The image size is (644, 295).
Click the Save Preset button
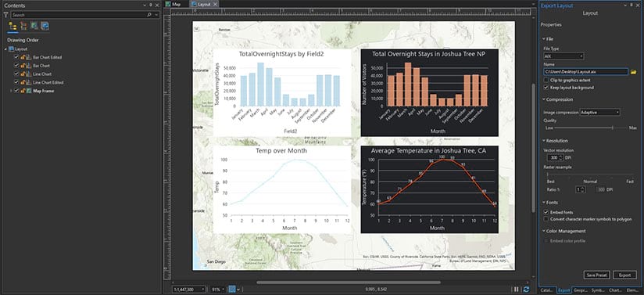[x=596, y=275]
